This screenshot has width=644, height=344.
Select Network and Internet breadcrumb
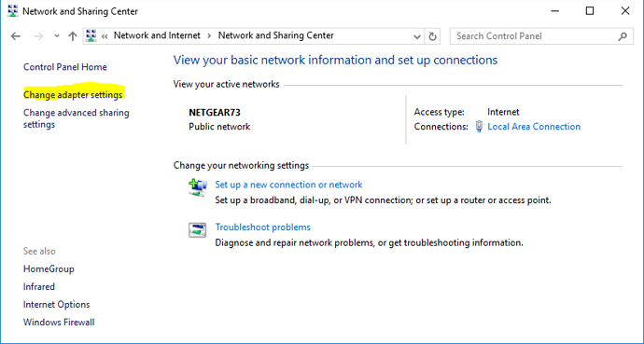[x=157, y=35]
